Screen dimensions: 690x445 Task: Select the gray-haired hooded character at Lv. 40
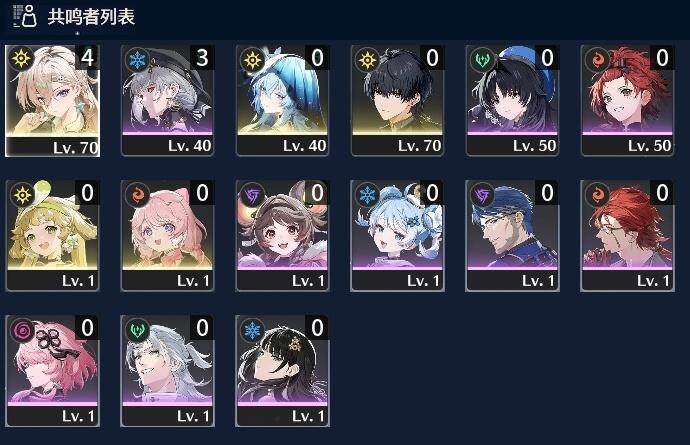tap(167, 100)
